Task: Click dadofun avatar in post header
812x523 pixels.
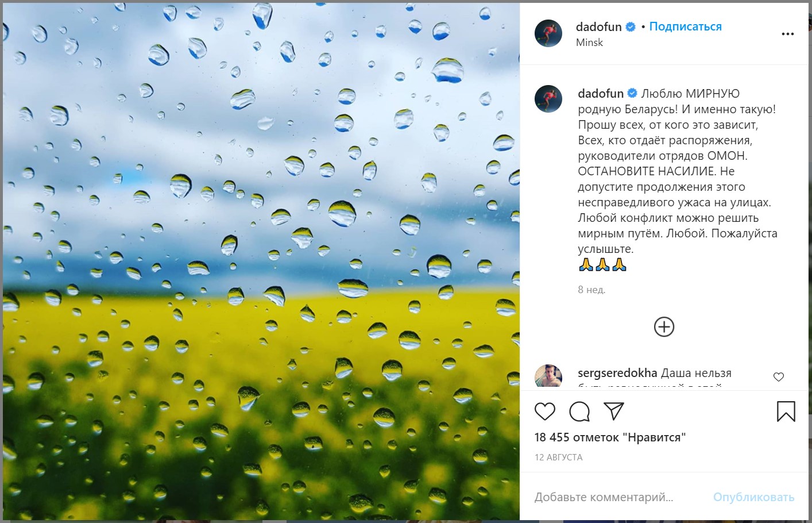Action: pos(548,33)
